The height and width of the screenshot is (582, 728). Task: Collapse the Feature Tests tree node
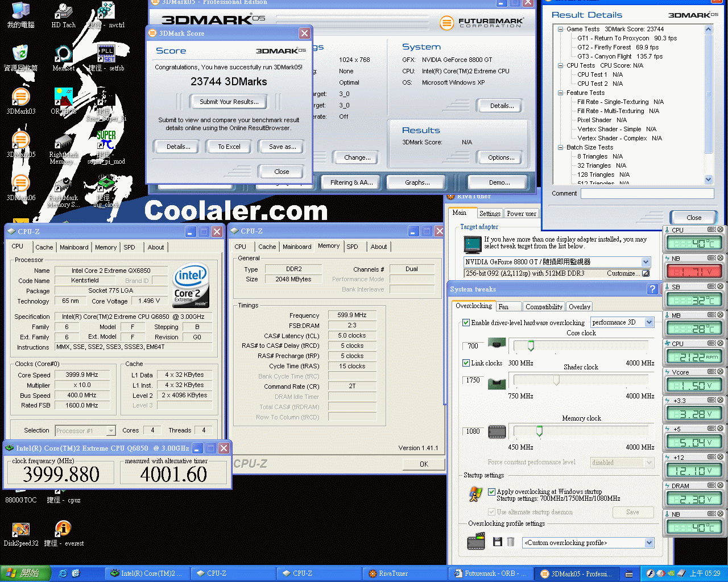(561, 93)
